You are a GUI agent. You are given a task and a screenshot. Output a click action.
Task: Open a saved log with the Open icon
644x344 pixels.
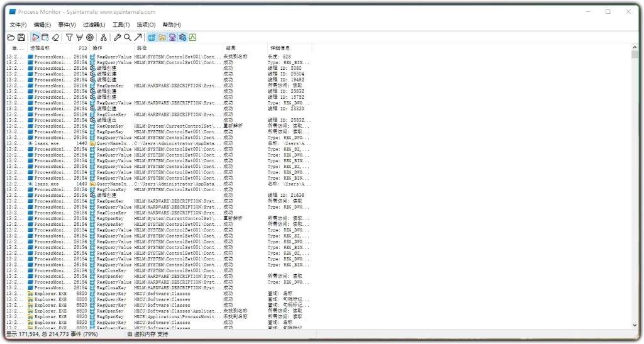[x=11, y=37]
